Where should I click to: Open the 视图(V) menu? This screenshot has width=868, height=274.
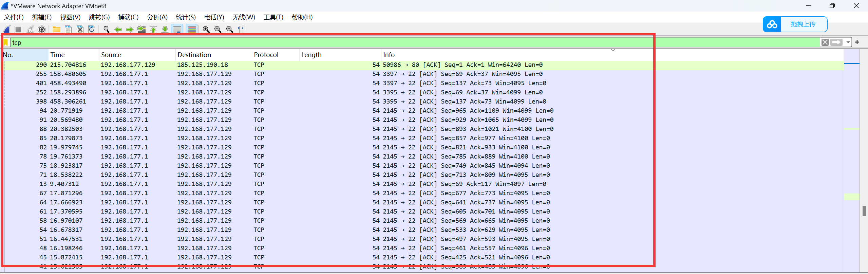click(70, 17)
